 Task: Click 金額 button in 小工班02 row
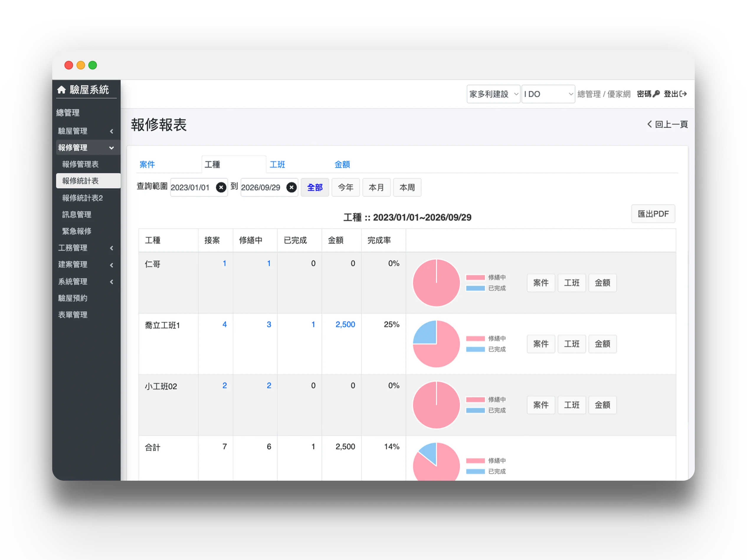pyautogui.click(x=602, y=405)
